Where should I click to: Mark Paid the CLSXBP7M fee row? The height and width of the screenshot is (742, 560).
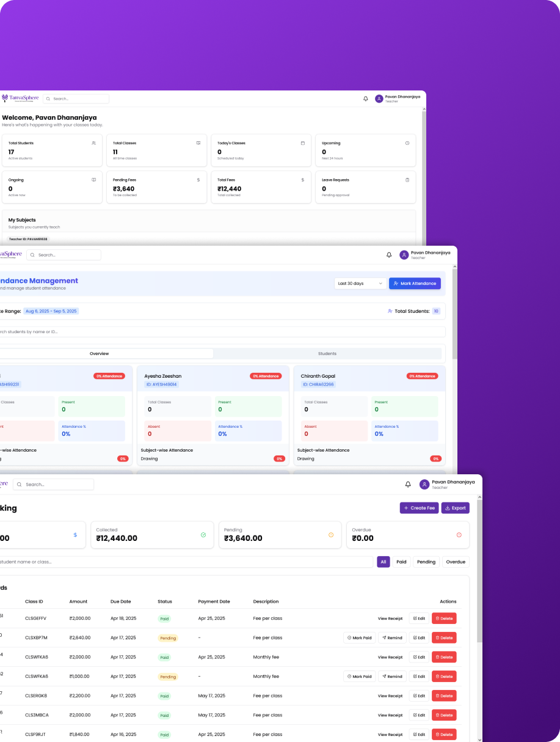click(x=359, y=637)
